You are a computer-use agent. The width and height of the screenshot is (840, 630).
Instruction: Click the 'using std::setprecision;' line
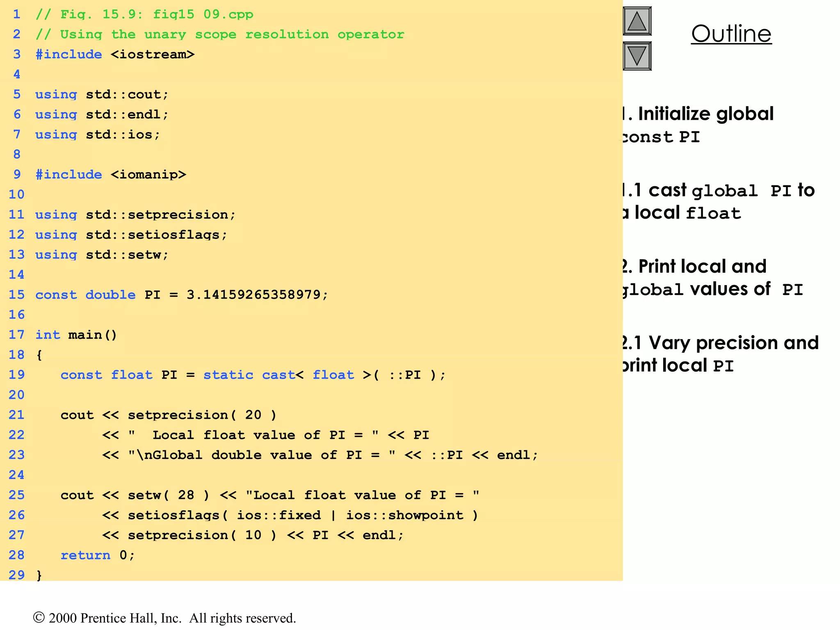(x=135, y=215)
